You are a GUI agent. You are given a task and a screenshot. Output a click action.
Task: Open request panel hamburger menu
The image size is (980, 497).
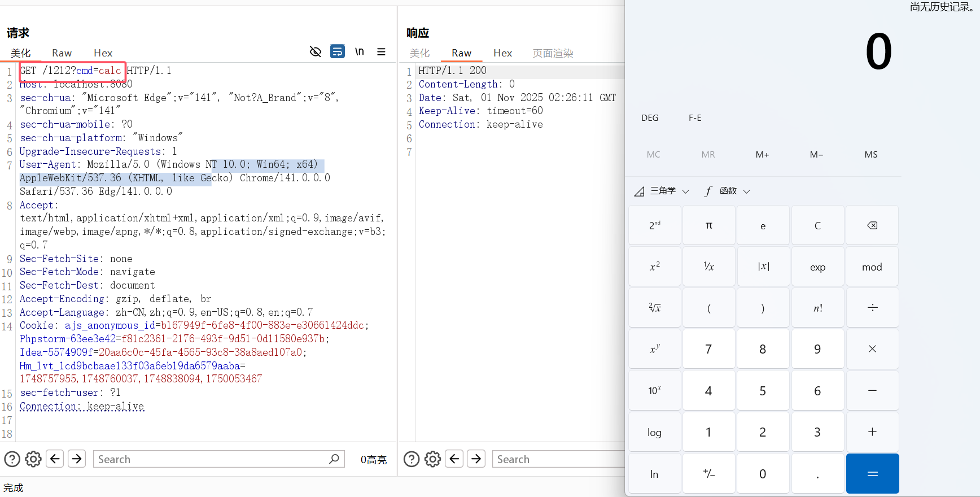[382, 52]
